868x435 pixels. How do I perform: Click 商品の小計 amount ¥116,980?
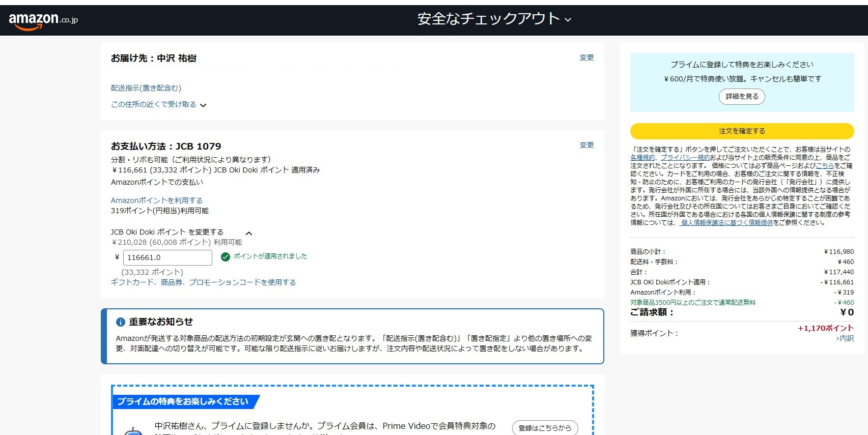(839, 252)
